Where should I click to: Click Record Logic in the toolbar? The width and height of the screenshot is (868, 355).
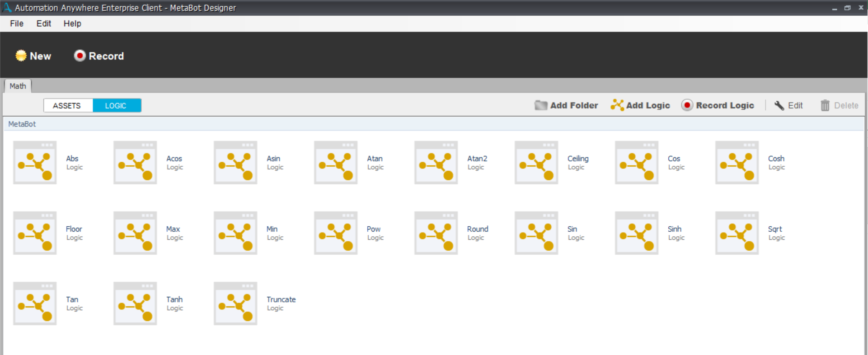tap(718, 105)
